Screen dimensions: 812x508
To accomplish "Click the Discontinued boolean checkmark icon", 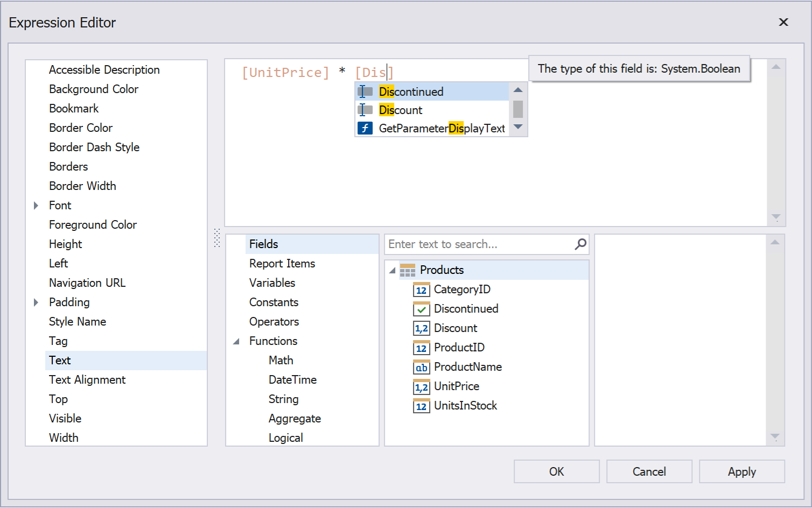I will click(x=421, y=309).
